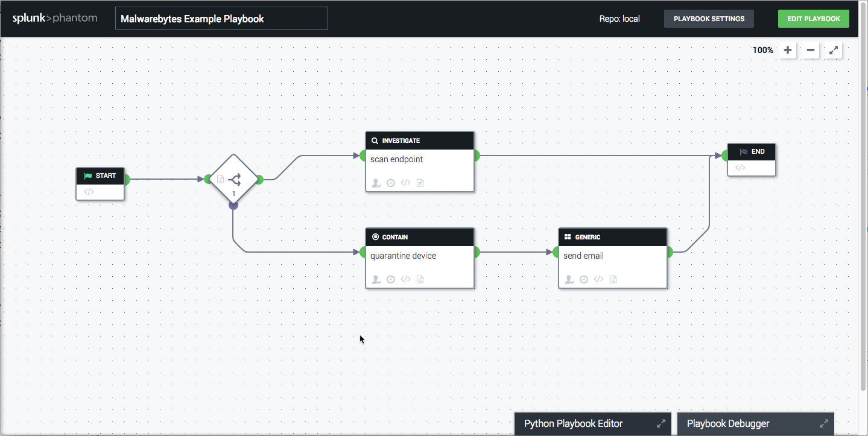
Task: Open the code icon on quarantine device block
Action: coord(405,279)
